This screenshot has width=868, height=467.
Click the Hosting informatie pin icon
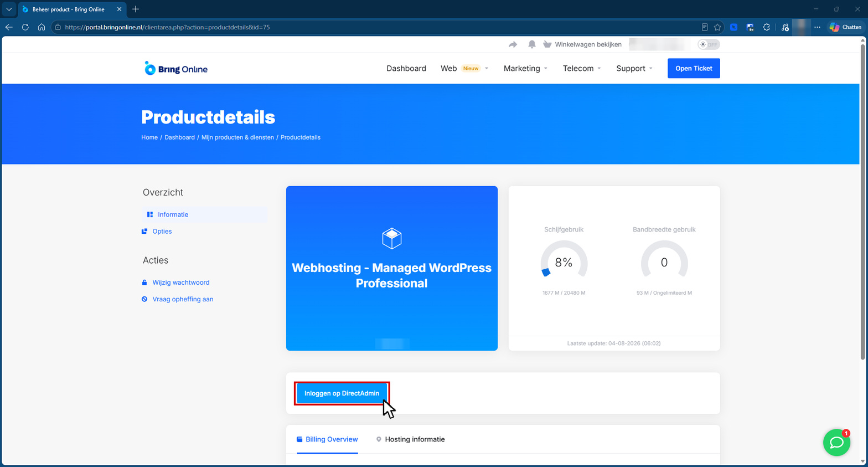[379, 439]
